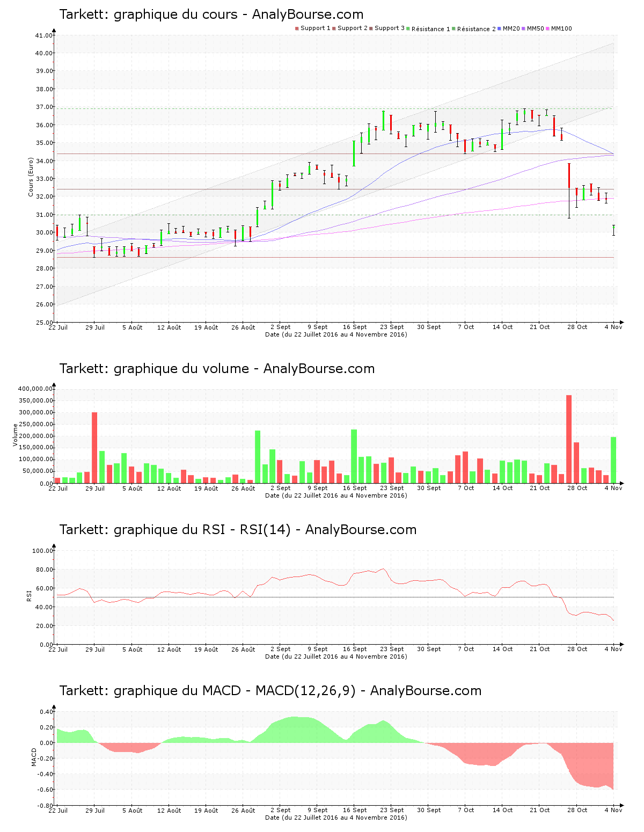The width and height of the screenshot is (644, 832).
Task: Click the tallest red volume bar near 28 Oct
Action: (569, 439)
